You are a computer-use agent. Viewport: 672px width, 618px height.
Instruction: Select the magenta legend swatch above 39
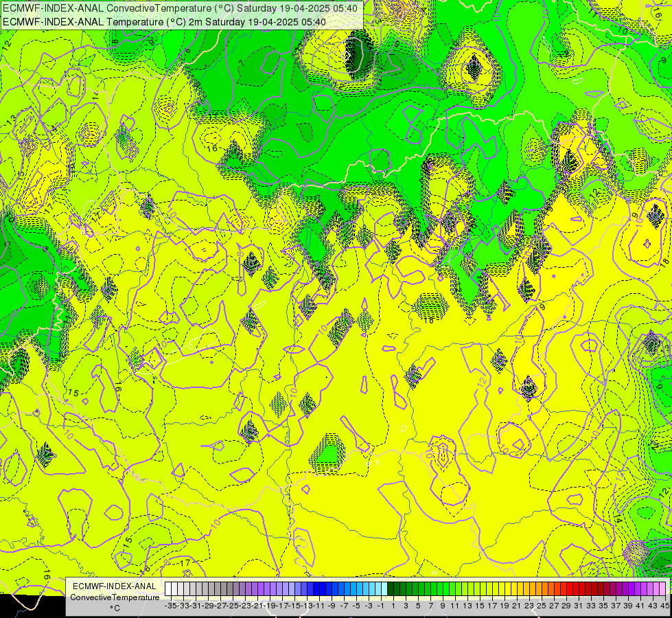(x=626, y=589)
